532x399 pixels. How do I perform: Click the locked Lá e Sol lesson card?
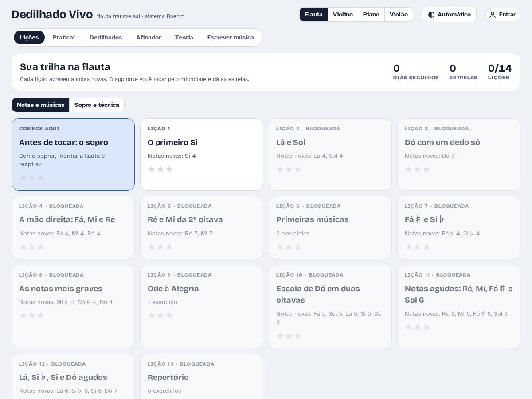point(330,154)
